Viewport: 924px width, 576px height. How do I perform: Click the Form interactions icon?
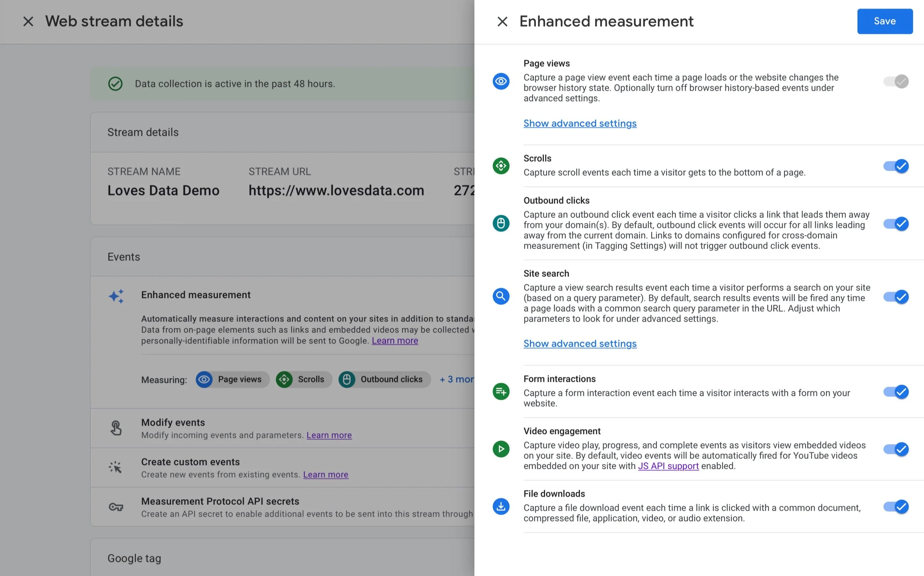pyautogui.click(x=501, y=391)
